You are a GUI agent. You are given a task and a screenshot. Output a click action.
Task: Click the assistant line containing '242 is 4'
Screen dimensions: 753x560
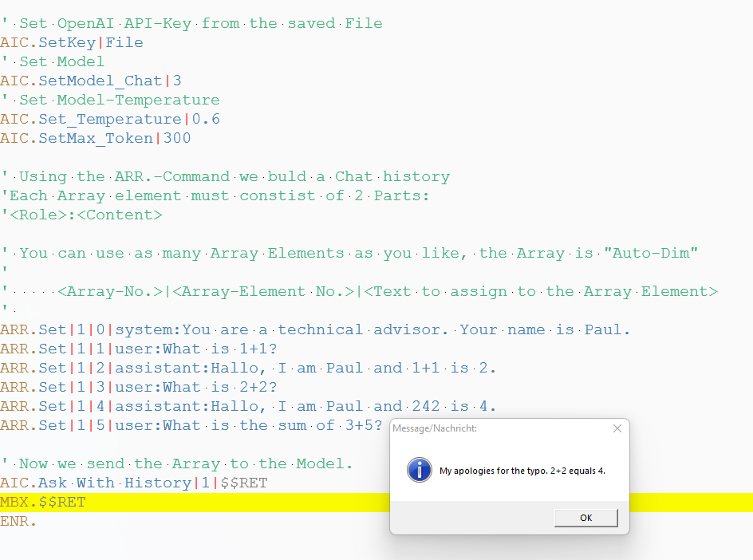248,406
